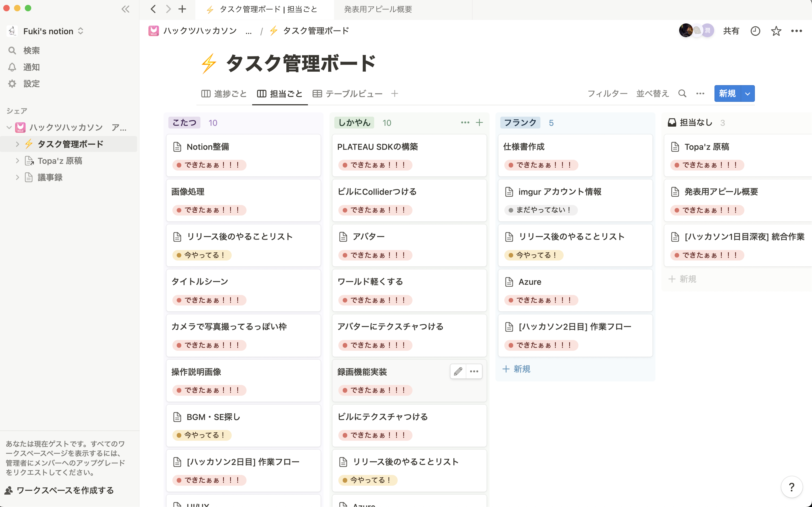The image size is (812, 507).
Task: Open しかやん column options ellipsis icon
Action: [465, 123]
